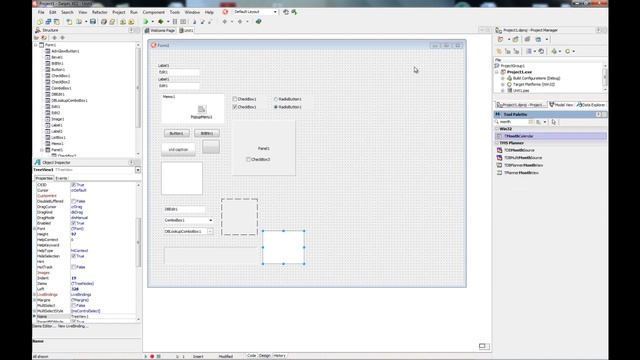This screenshot has height=360, width=640.
Task: Click the save desktop layout icon
Action: [286, 12]
